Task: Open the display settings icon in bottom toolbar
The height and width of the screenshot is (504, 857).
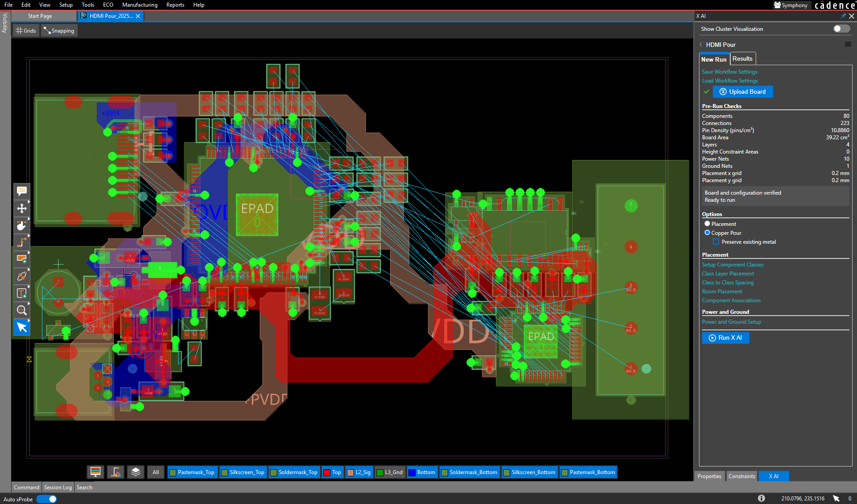Action: (x=95, y=472)
